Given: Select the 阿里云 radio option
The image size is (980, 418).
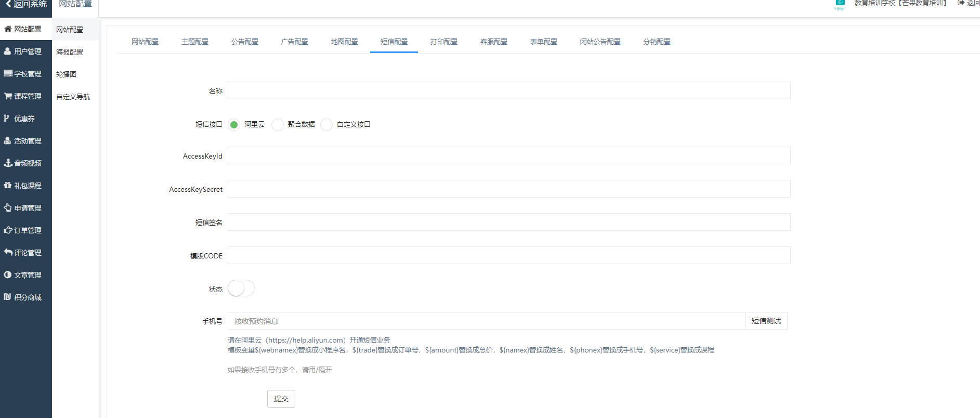Looking at the screenshot, I should click(x=234, y=125).
